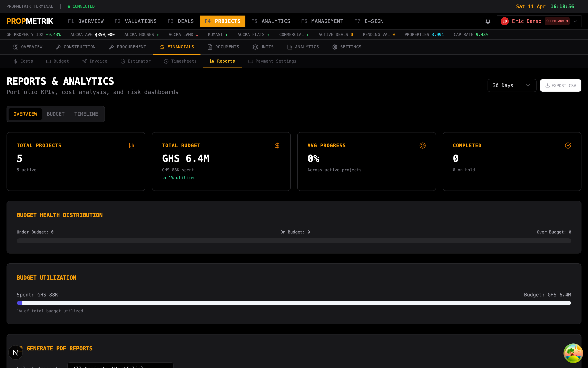
Task: Open the Estimator sub-tab
Action: [x=136, y=61]
